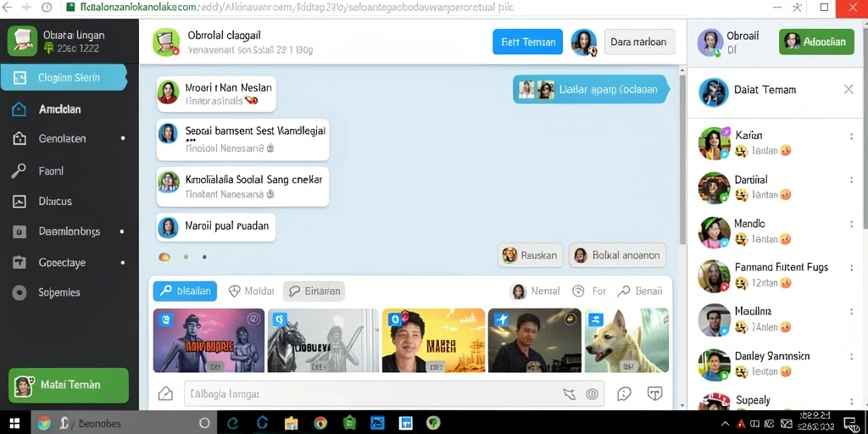Image resolution: width=868 pixels, height=434 pixels.
Task: Open the dog photo thumbnail
Action: [x=626, y=341]
